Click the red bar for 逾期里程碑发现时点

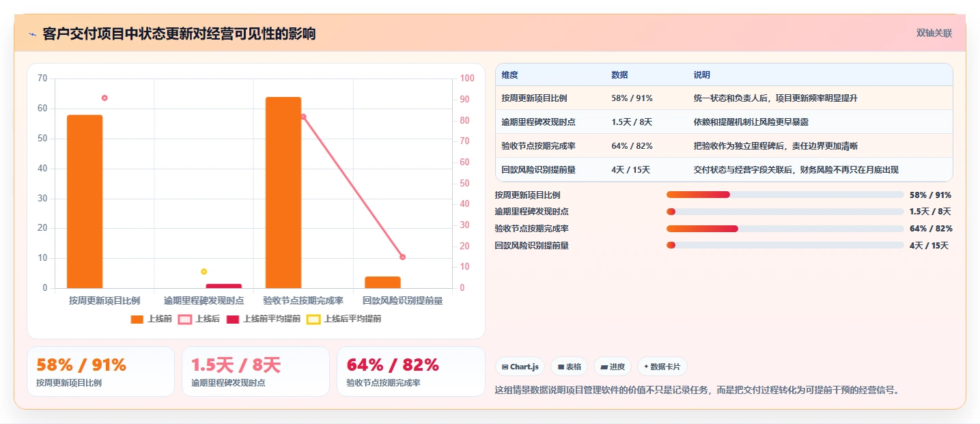click(x=224, y=286)
